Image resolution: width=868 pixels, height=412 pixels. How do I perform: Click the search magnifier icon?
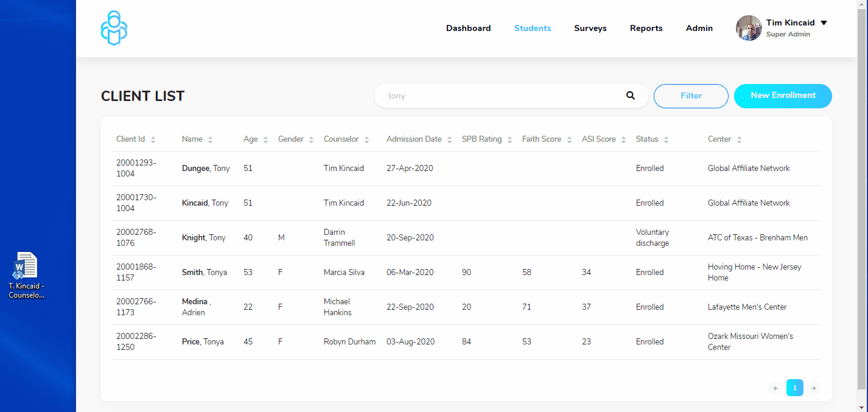coord(631,96)
